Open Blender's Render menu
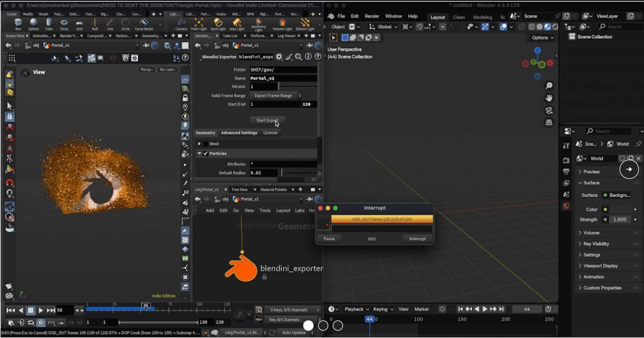The image size is (644, 338). 372,16
